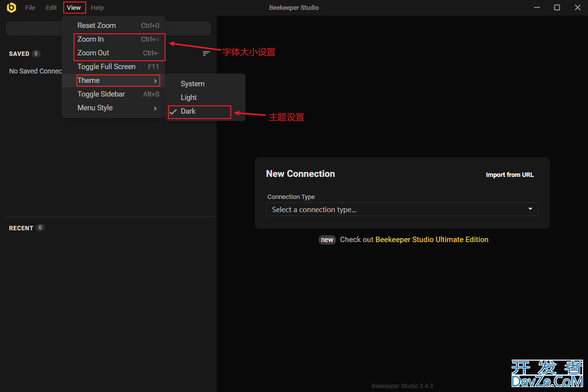Screen dimensions: 588x392
Task: Click the Beekeeper Studio logo icon
Action: pos(11,7)
